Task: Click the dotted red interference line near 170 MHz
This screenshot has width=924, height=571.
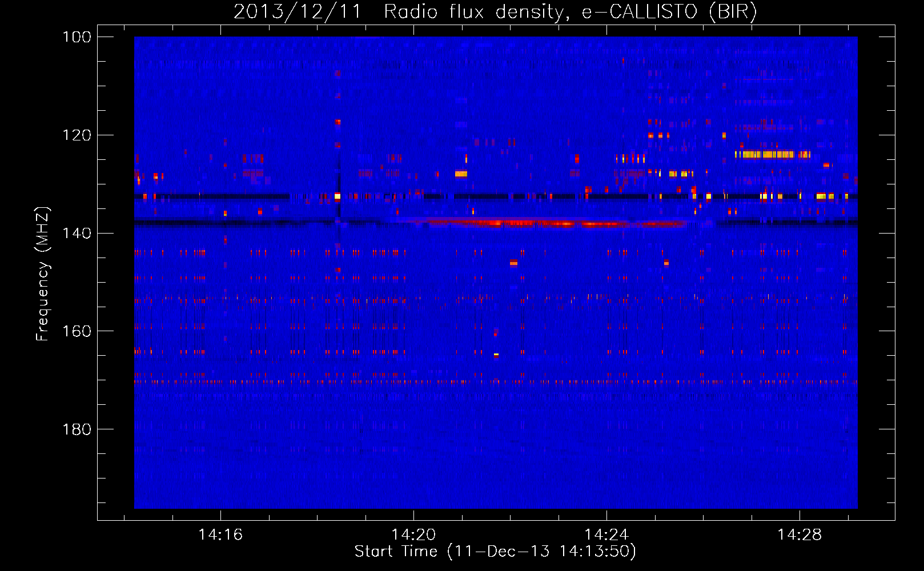Action: [496, 381]
